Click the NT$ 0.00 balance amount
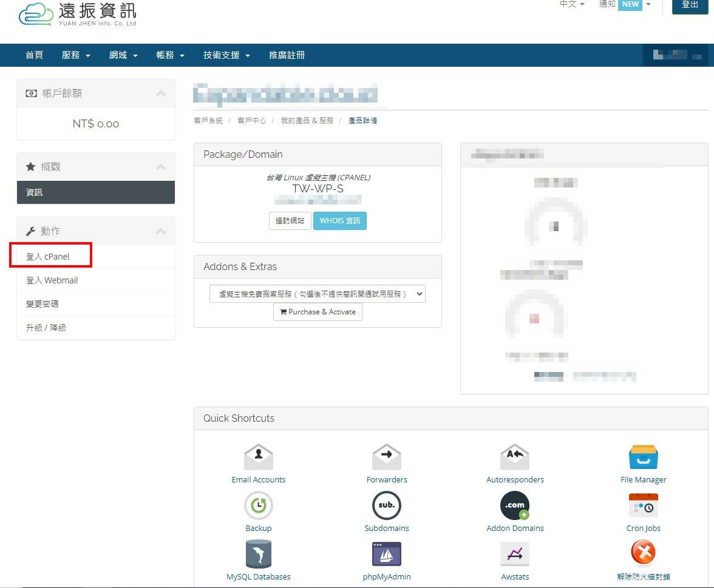 pos(96,124)
